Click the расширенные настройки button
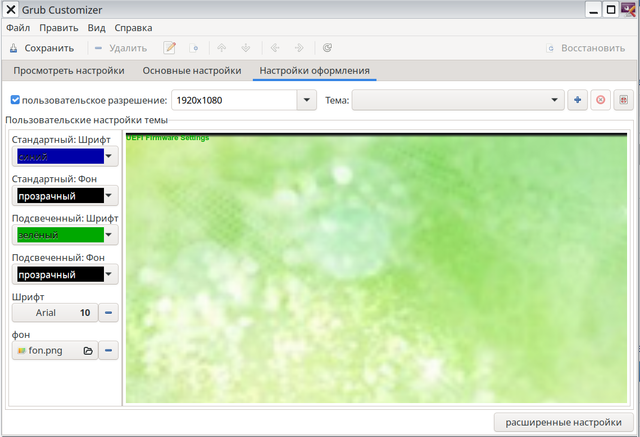Viewport: 640px width, 437px height. (x=564, y=422)
